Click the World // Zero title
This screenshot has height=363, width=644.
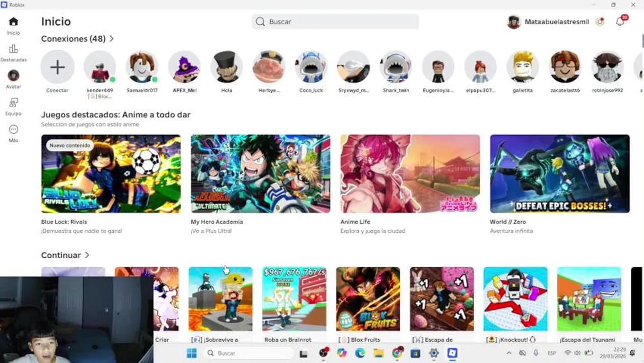508,222
